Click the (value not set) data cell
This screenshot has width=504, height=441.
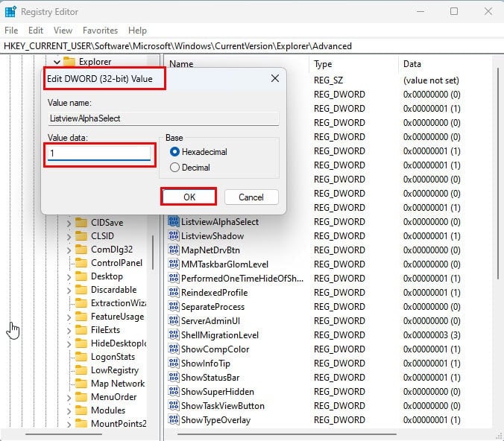coord(431,80)
